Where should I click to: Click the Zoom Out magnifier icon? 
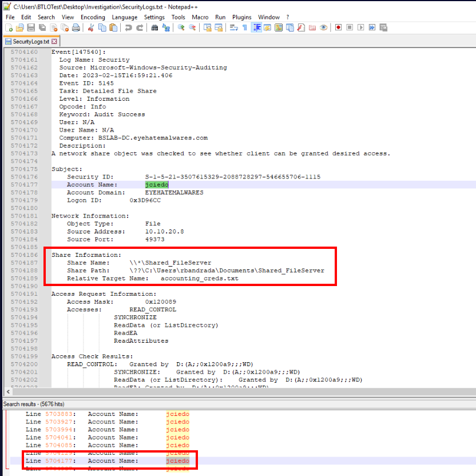point(192,27)
